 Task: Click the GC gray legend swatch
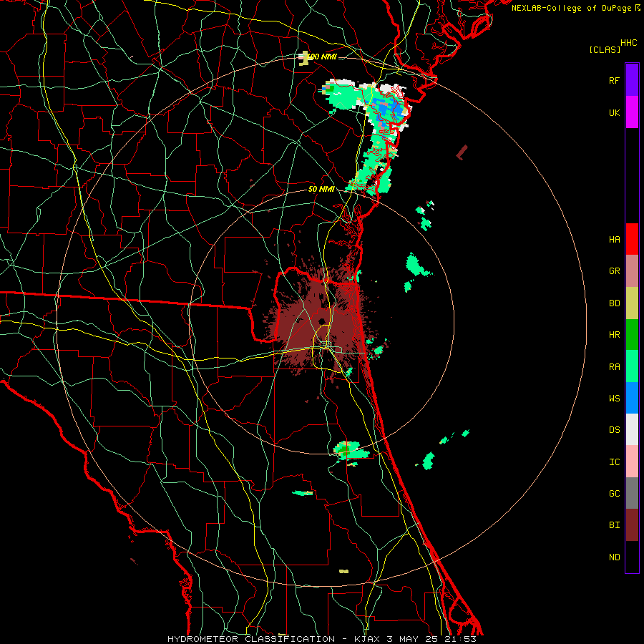pyautogui.click(x=632, y=493)
